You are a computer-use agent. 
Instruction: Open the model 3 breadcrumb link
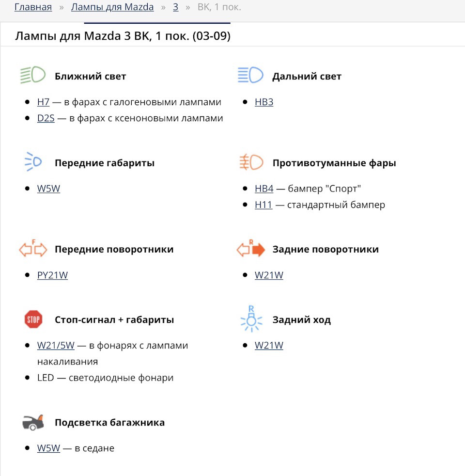pyautogui.click(x=176, y=7)
